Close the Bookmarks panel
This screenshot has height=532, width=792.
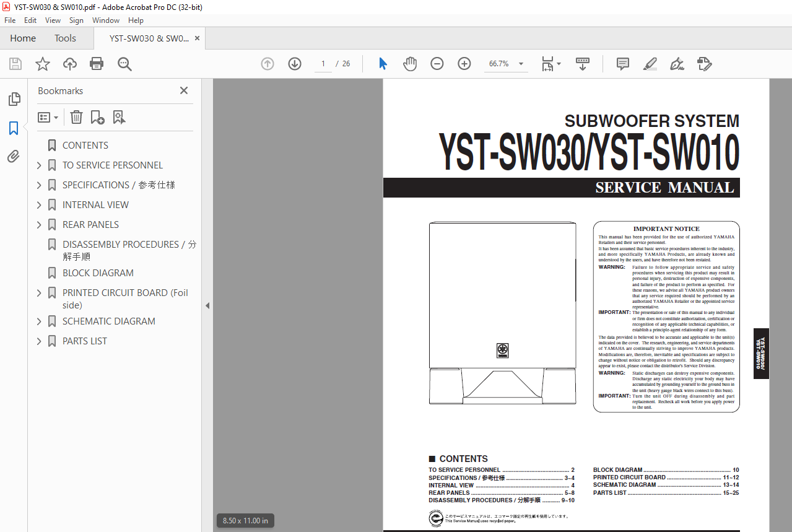point(184,90)
